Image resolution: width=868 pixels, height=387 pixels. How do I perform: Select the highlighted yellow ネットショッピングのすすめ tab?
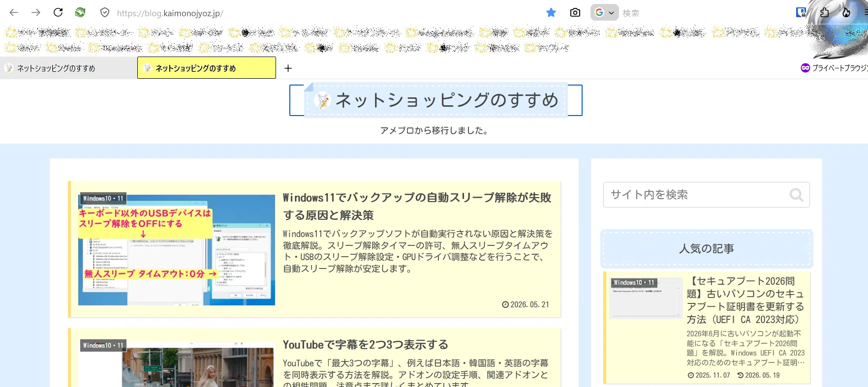tap(207, 68)
